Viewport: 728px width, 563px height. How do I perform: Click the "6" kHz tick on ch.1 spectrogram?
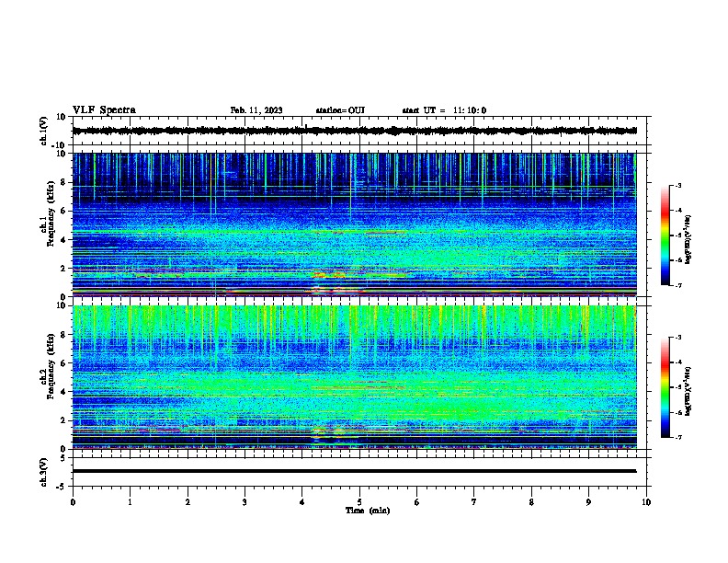pos(63,212)
